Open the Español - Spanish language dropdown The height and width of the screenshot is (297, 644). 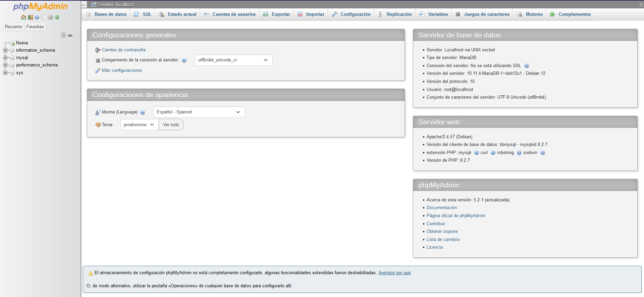click(x=199, y=112)
